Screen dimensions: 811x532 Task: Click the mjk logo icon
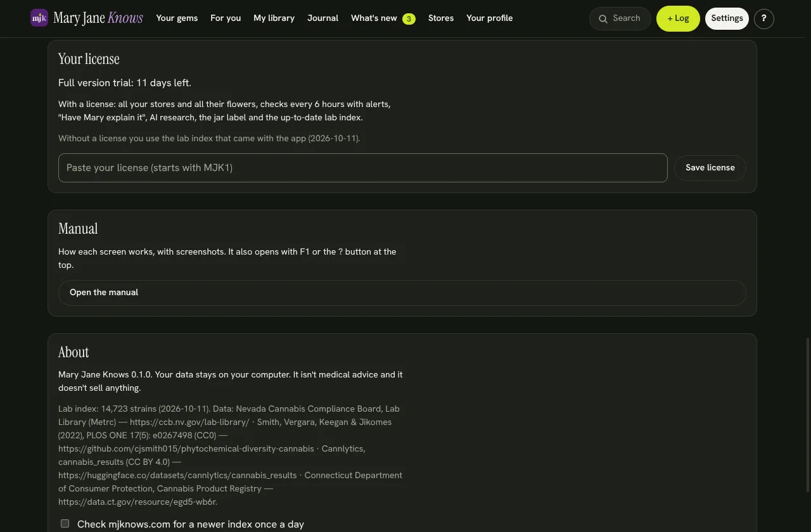39,18
